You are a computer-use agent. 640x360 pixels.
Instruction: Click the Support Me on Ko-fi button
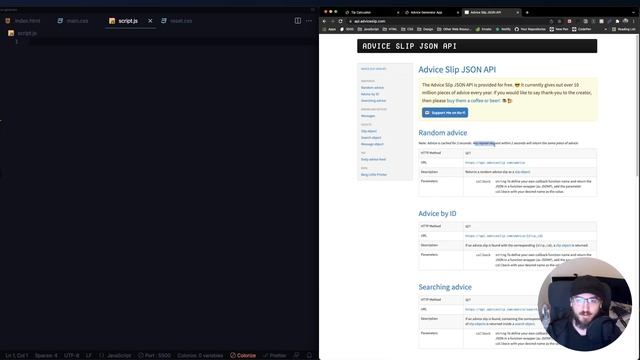[x=445, y=113]
